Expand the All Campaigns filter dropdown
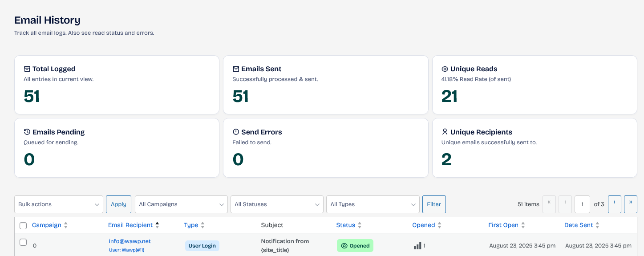 [x=181, y=204]
